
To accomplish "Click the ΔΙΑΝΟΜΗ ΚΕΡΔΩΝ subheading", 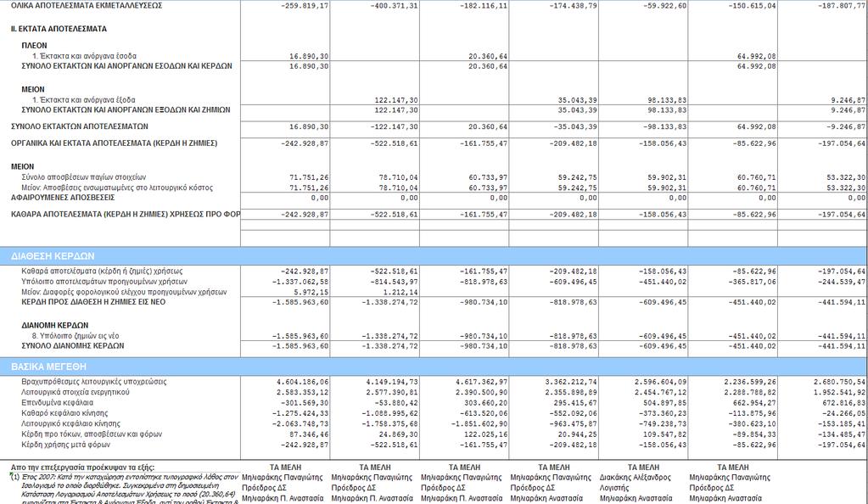I will pyautogui.click(x=55, y=325).
